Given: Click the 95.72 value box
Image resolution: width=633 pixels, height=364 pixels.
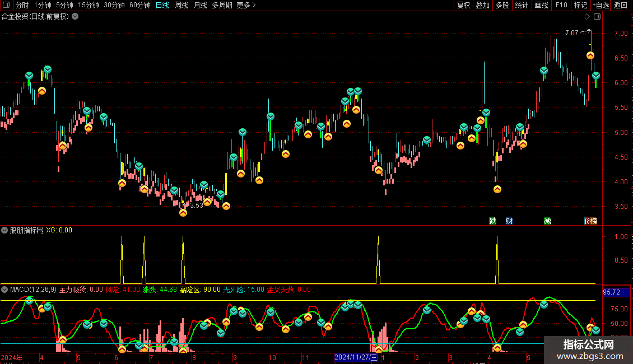Looking at the screenshot, I should (616, 292).
